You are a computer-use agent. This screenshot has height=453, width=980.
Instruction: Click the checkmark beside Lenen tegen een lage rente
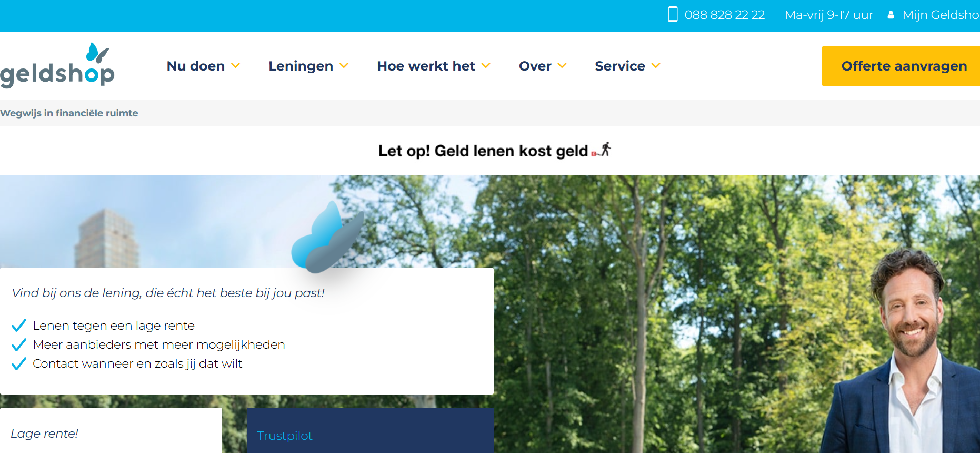[x=19, y=326]
